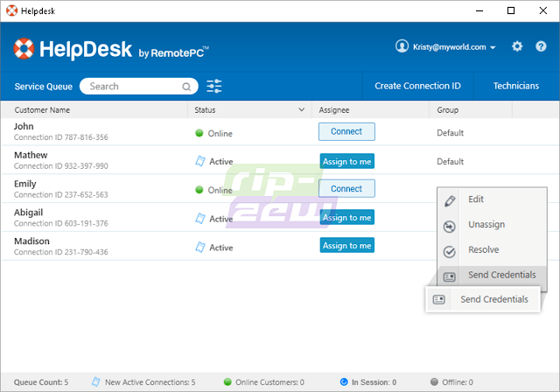Assign Abigail's connection to me
The width and height of the screenshot is (560, 392).
click(346, 217)
